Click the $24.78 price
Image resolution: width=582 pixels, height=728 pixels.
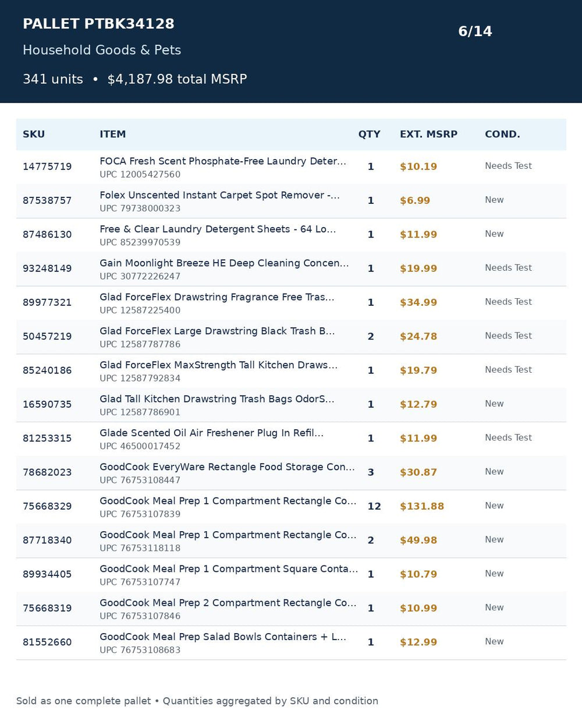click(x=418, y=336)
